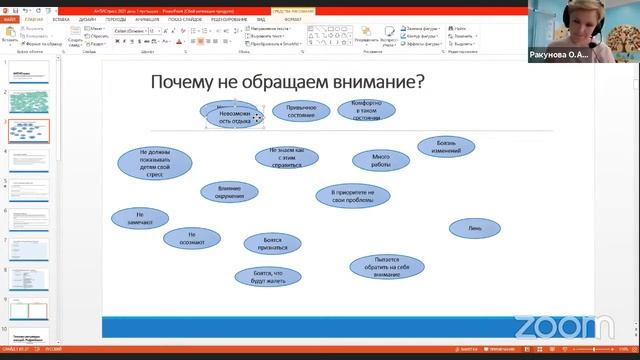This screenshot has width=640, height=360.
Task: Click Format Painter (Формат по образцу)
Action: coord(41,43)
